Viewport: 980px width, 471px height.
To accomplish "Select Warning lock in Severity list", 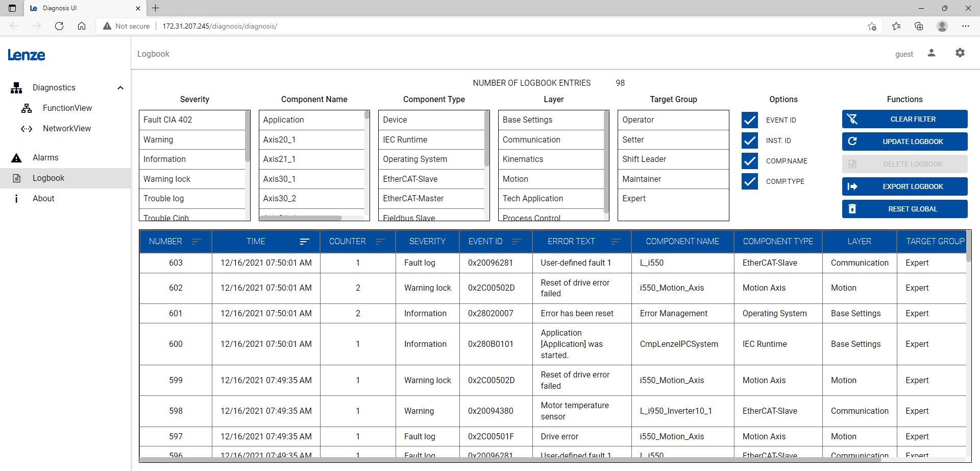I will click(192, 179).
